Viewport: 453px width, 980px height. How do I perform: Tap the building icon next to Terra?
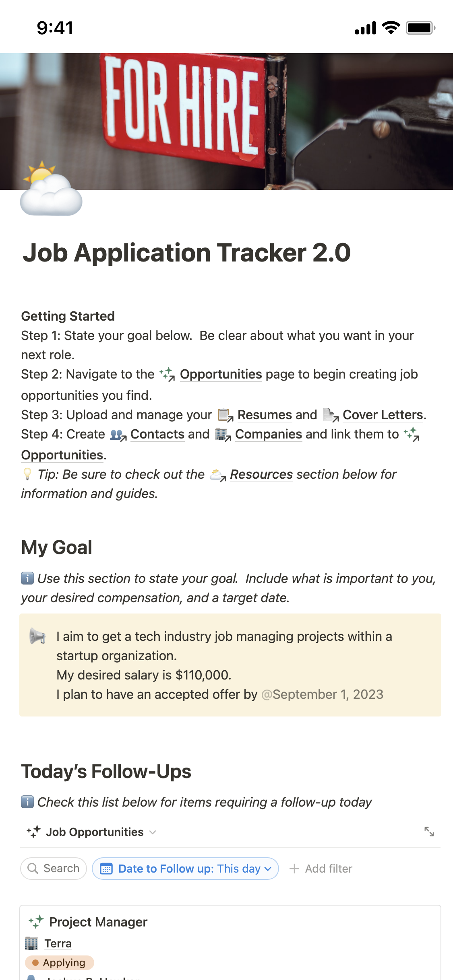[x=31, y=943]
